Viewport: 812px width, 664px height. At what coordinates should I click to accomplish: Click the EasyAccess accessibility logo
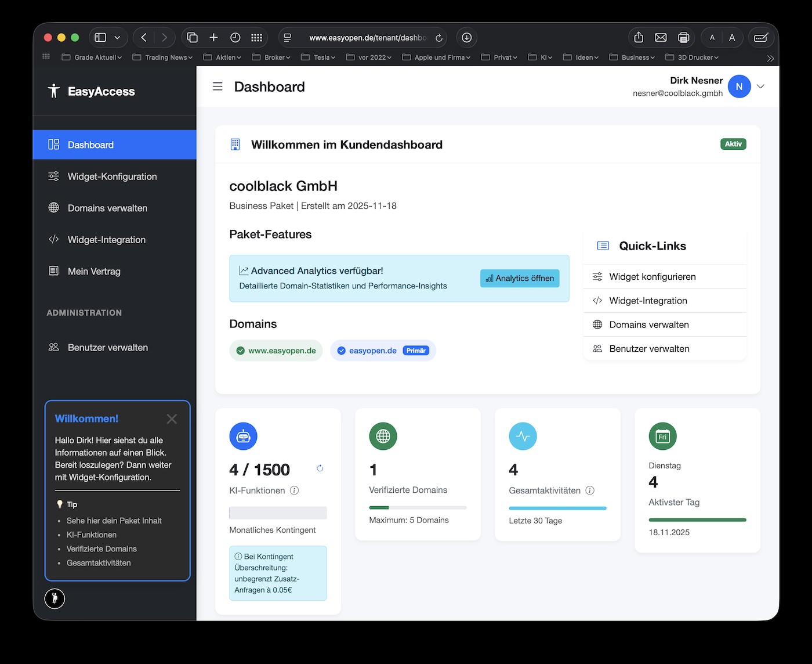click(x=54, y=91)
